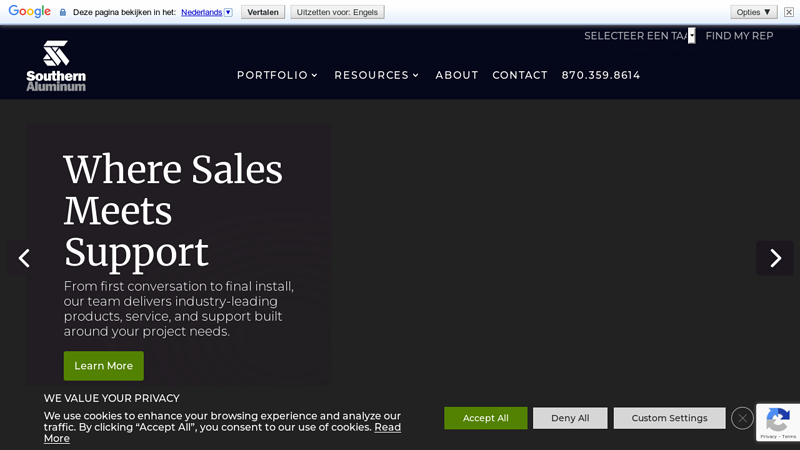Expand the Opties dropdown
Viewport: 800px width, 450px height.
[754, 12]
